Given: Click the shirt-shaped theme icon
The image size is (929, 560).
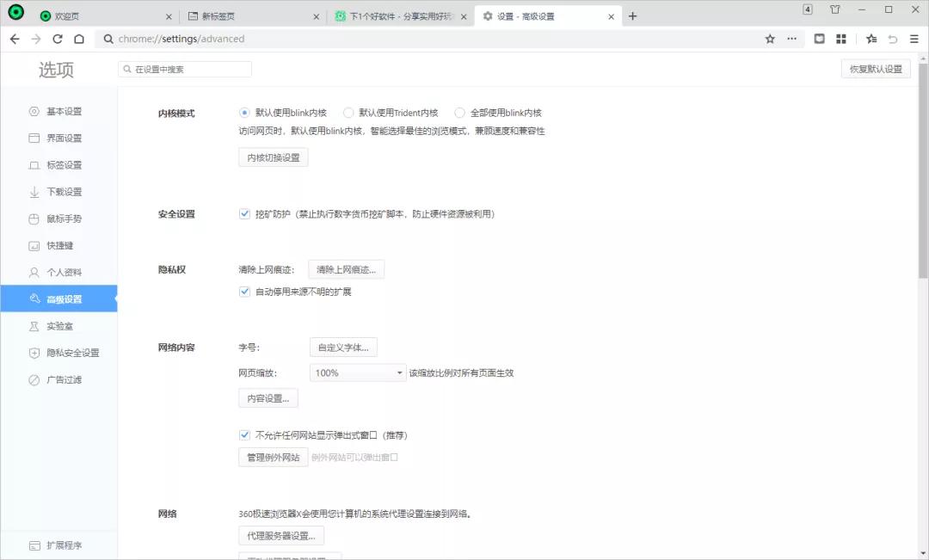Looking at the screenshot, I should pyautogui.click(x=833, y=9).
